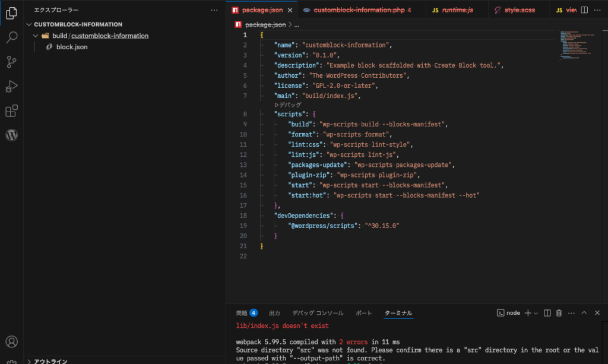This screenshot has width=608, height=364.
Task: Expand the アウトライン section
Action: click(29, 361)
